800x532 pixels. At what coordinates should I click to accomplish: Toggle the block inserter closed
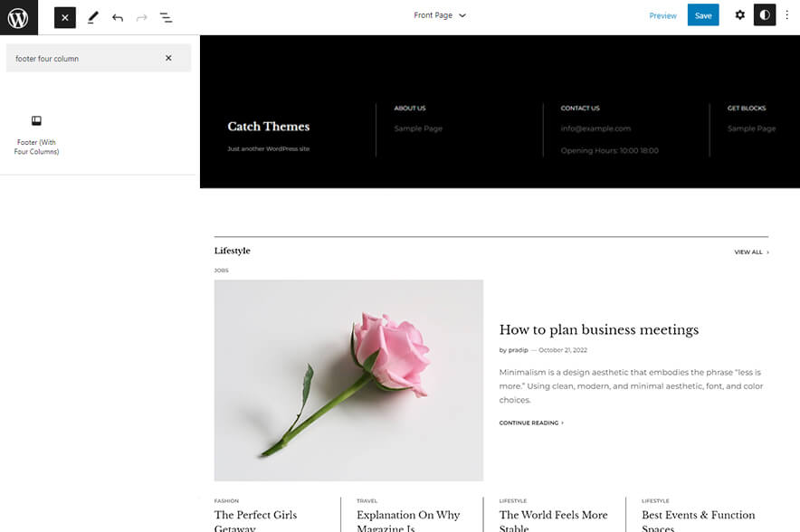(x=63, y=16)
